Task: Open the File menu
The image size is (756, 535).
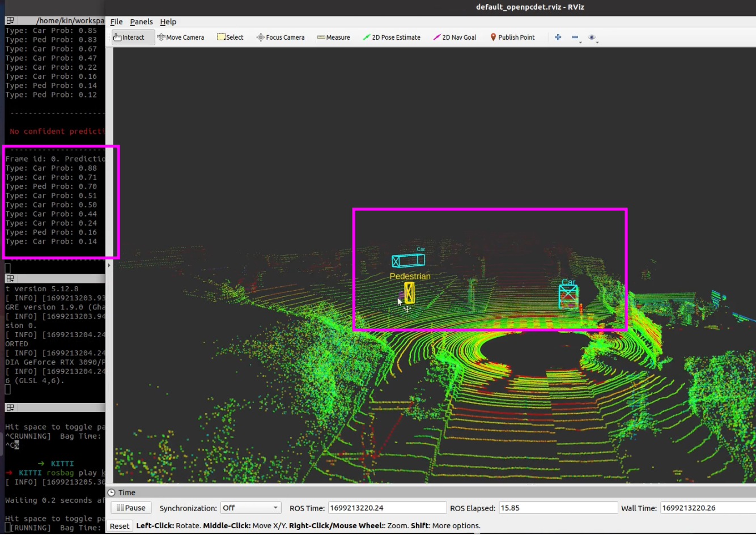Action: click(116, 22)
